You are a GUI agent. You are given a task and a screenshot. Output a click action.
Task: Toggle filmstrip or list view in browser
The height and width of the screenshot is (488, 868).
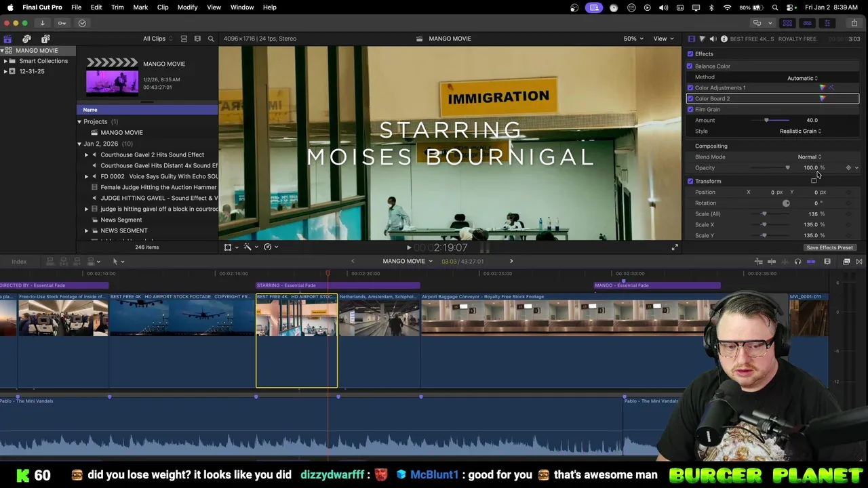(x=184, y=39)
